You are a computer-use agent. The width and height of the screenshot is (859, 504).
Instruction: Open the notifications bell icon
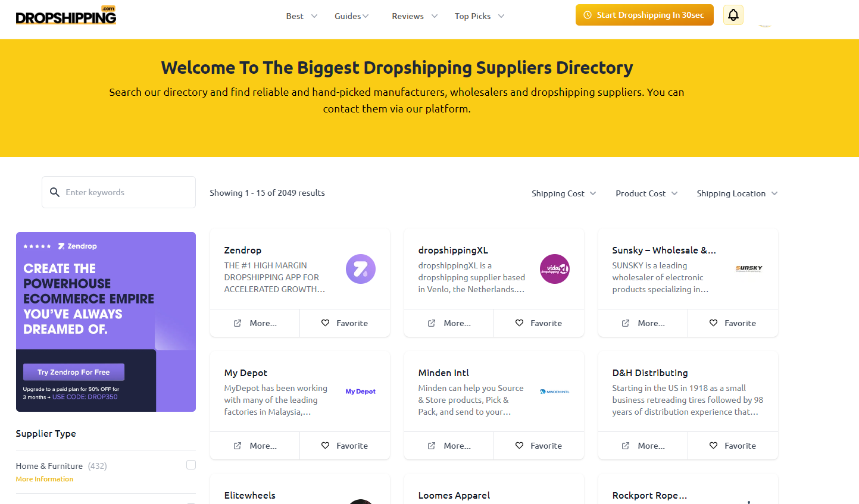[733, 15]
